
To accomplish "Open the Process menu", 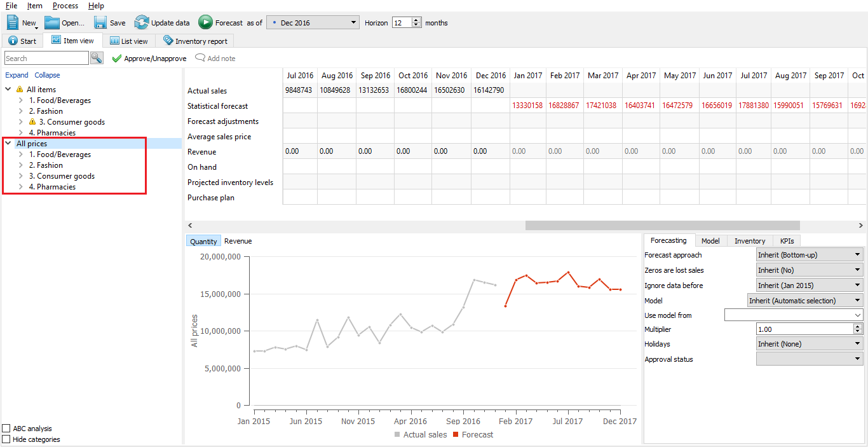I will [65, 6].
